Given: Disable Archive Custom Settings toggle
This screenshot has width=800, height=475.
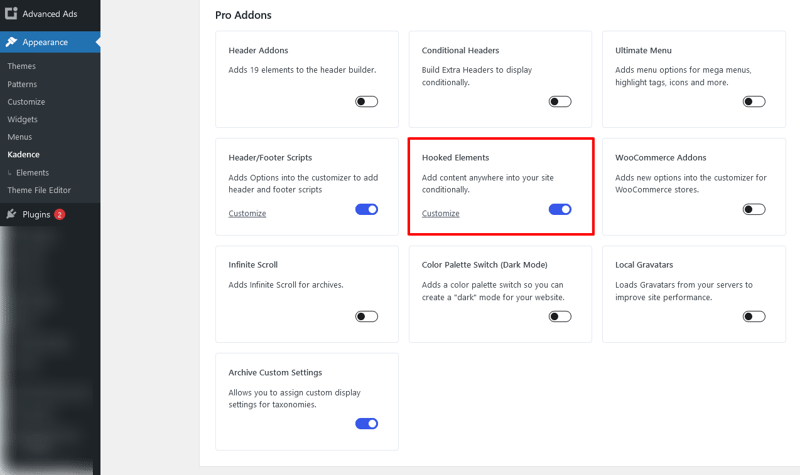Looking at the screenshot, I should (366, 424).
